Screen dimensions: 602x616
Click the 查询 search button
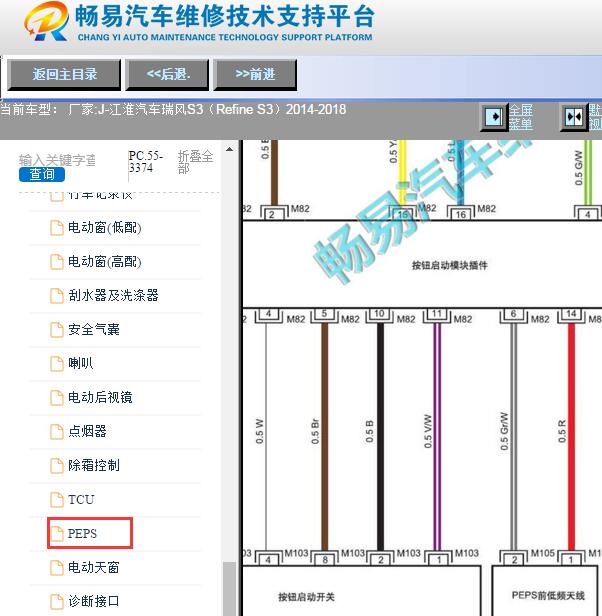[x=42, y=174]
